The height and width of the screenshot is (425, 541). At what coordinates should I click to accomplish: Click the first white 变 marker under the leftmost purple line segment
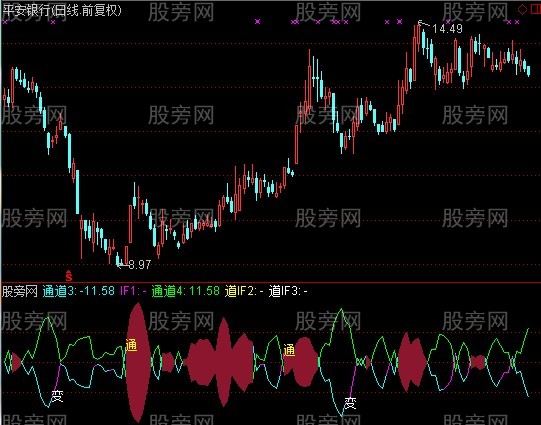click(x=57, y=396)
